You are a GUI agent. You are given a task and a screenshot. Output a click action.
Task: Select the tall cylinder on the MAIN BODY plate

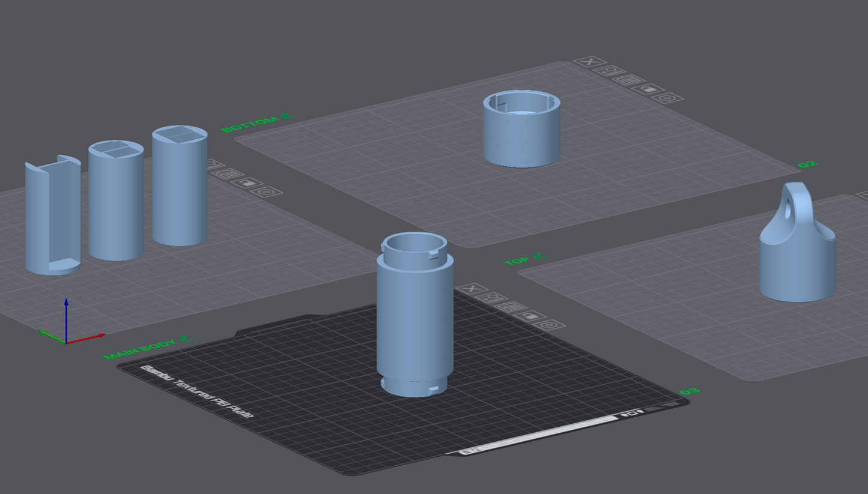coord(414,312)
